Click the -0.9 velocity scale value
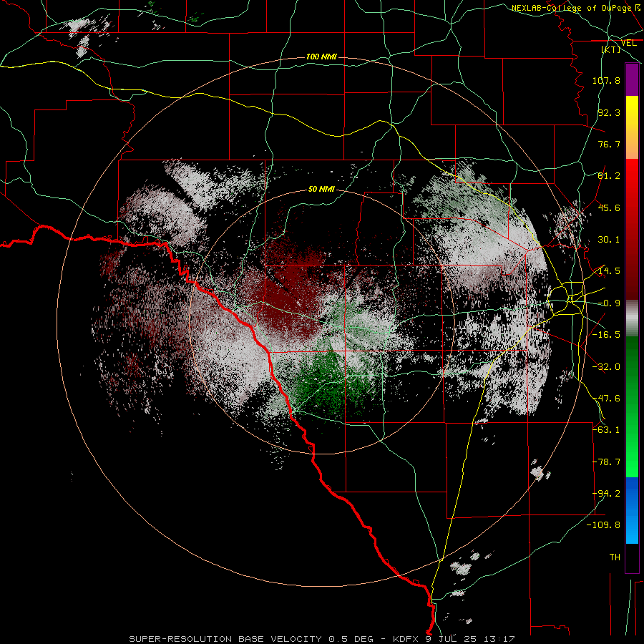Viewport: 644px width, 644px height. click(x=609, y=303)
